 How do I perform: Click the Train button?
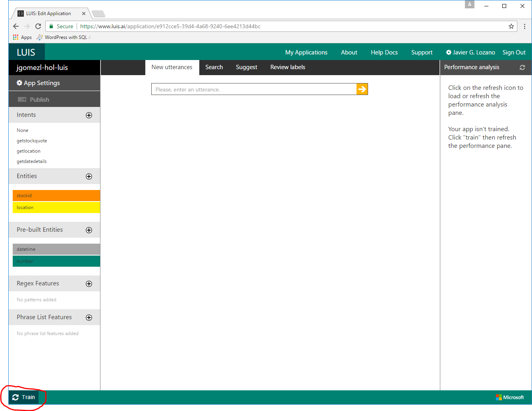click(24, 397)
